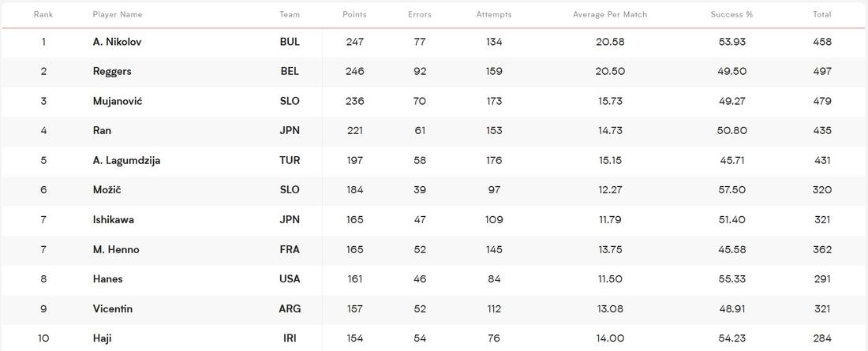Open Mujanović player entry
868x351 pixels.
tap(118, 101)
